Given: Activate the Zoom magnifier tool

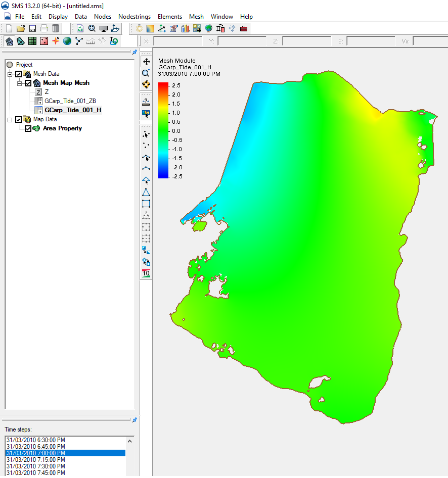Looking at the screenshot, I should click(146, 73).
